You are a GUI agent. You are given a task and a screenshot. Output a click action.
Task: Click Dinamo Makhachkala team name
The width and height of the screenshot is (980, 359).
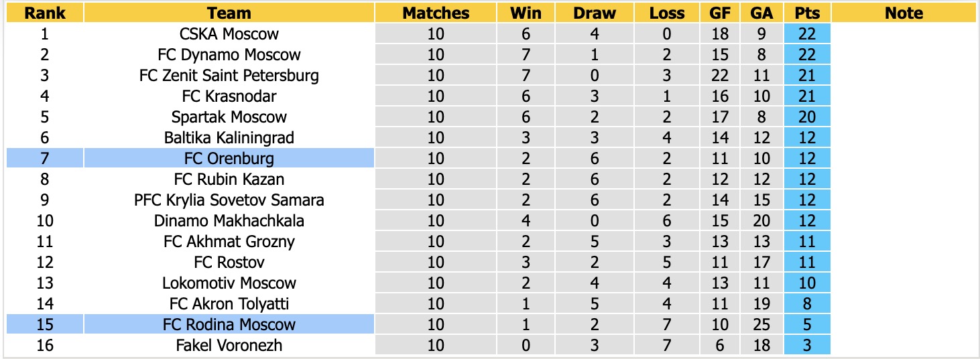click(229, 220)
